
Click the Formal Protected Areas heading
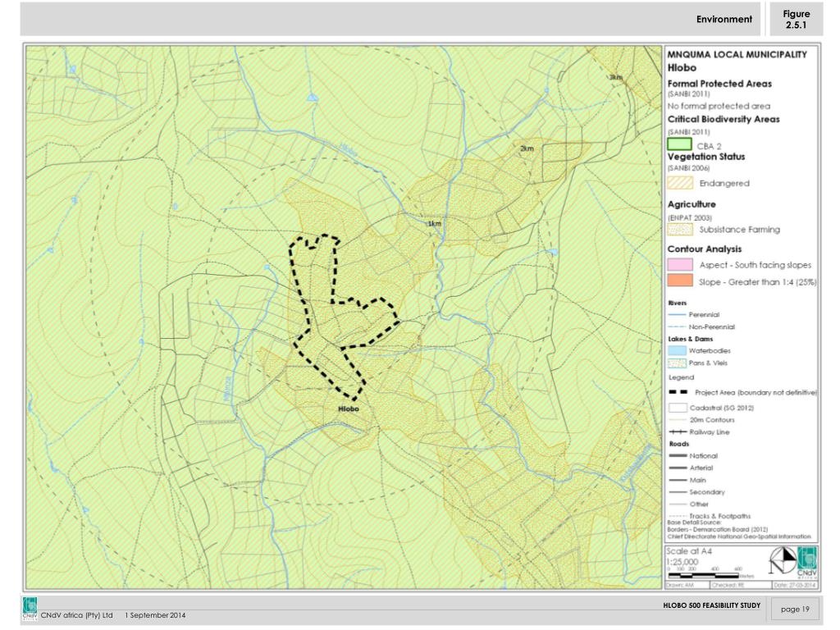pos(719,84)
